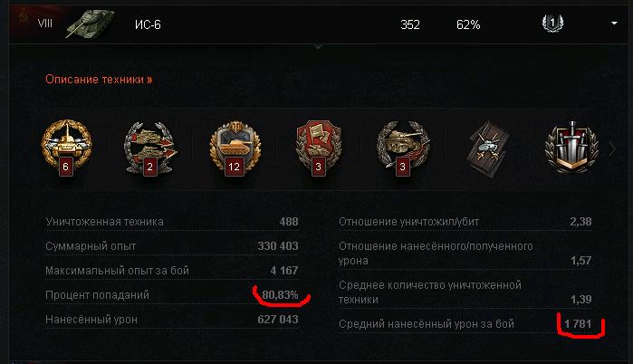Click the 62% win rate value
The height and width of the screenshot is (364, 633).
point(468,24)
